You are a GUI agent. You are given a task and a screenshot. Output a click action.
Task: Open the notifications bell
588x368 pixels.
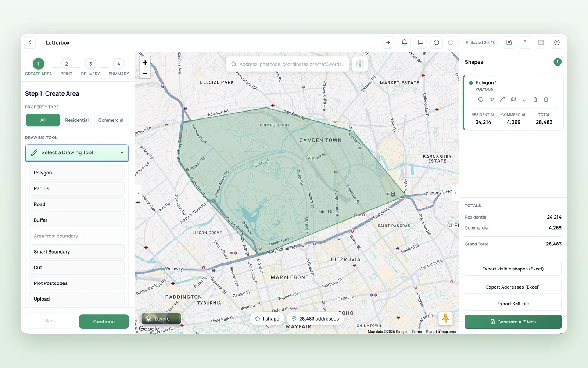[x=404, y=42]
